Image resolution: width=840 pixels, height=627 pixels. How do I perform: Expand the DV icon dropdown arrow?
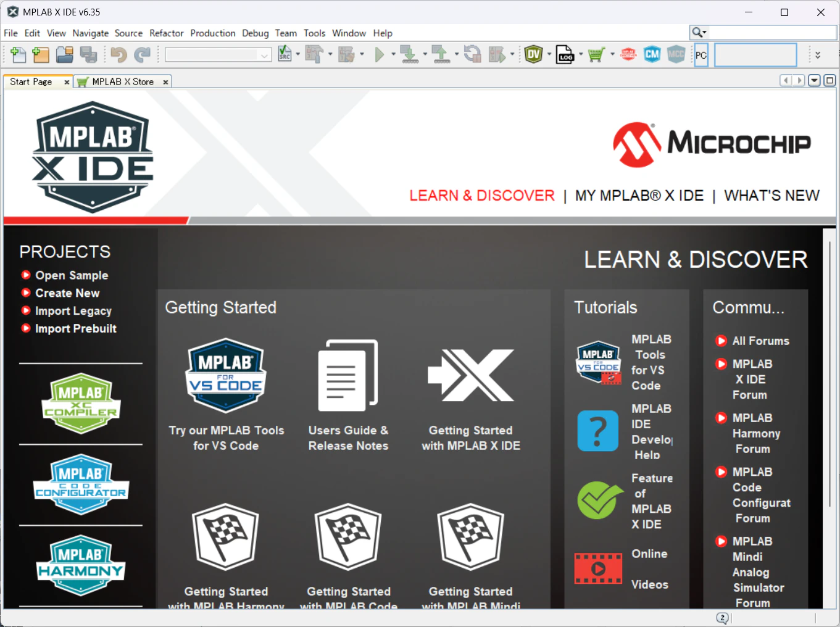point(549,54)
